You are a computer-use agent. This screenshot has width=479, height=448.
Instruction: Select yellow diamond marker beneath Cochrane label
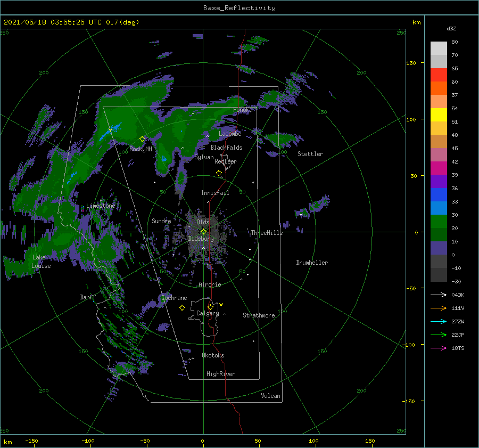click(182, 308)
